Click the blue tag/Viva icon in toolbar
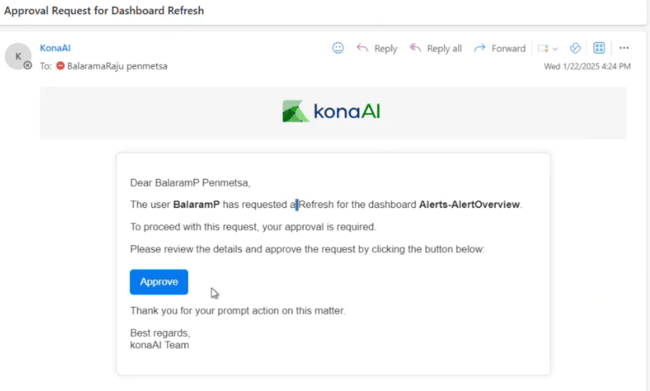Screen dimensions: 650x391 [x=575, y=48]
